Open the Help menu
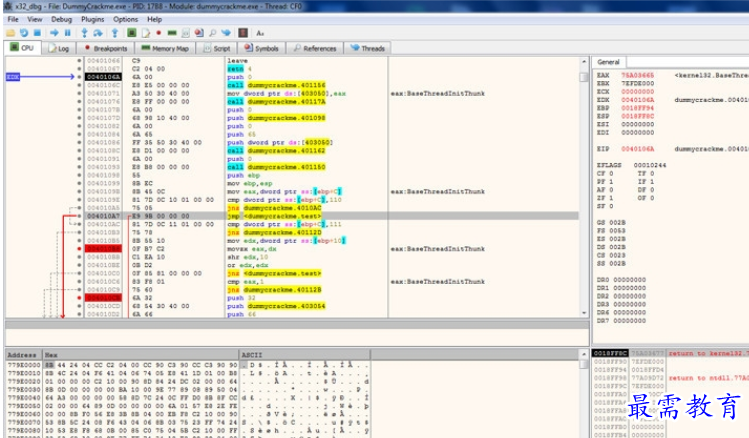This screenshot has width=749, height=438. pyautogui.click(x=154, y=19)
